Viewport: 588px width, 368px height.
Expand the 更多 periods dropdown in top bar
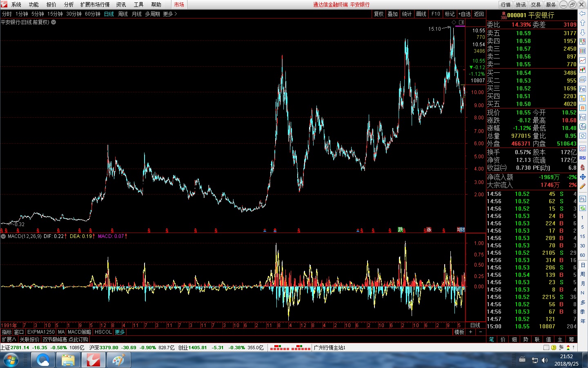pyautogui.click(x=170, y=14)
